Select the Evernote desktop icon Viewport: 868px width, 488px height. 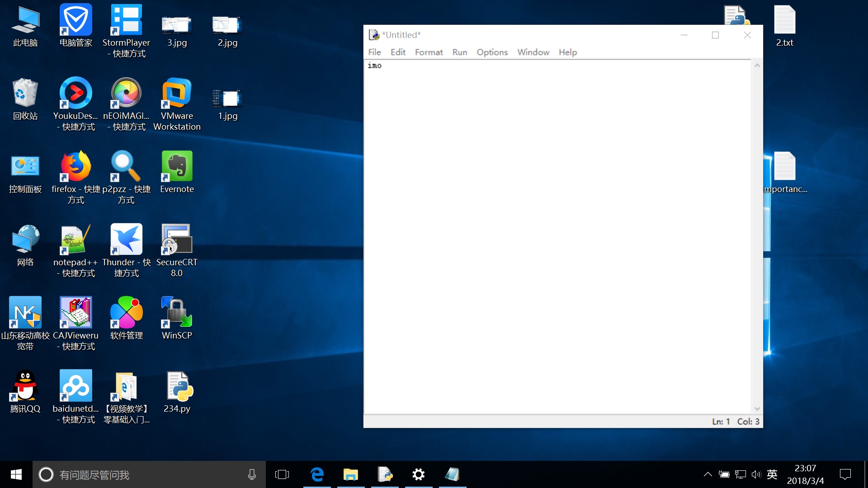tap(177, 173)
